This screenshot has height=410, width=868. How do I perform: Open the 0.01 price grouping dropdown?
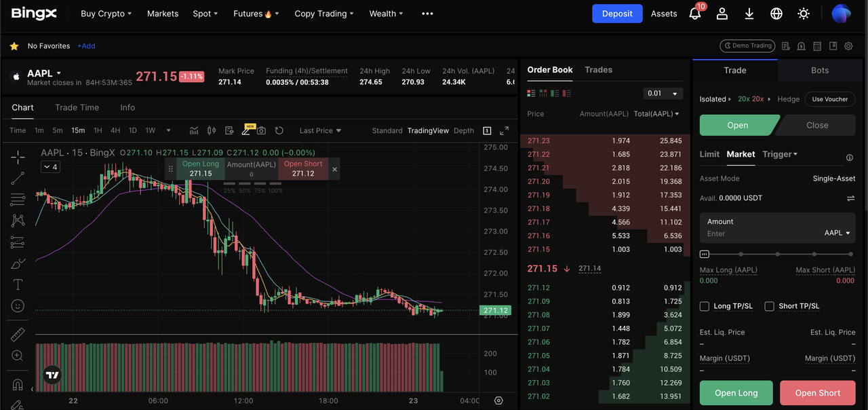point(663,94)
